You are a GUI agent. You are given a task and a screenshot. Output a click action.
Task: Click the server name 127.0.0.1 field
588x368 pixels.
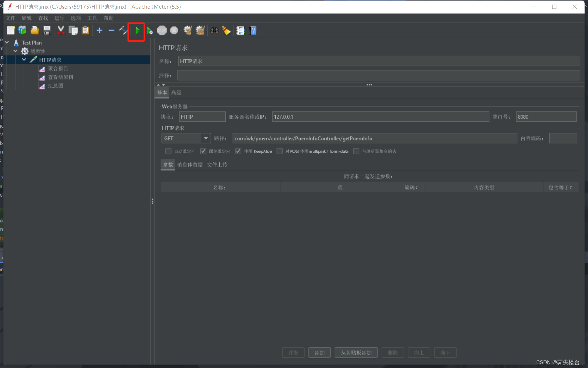[380, 117]
